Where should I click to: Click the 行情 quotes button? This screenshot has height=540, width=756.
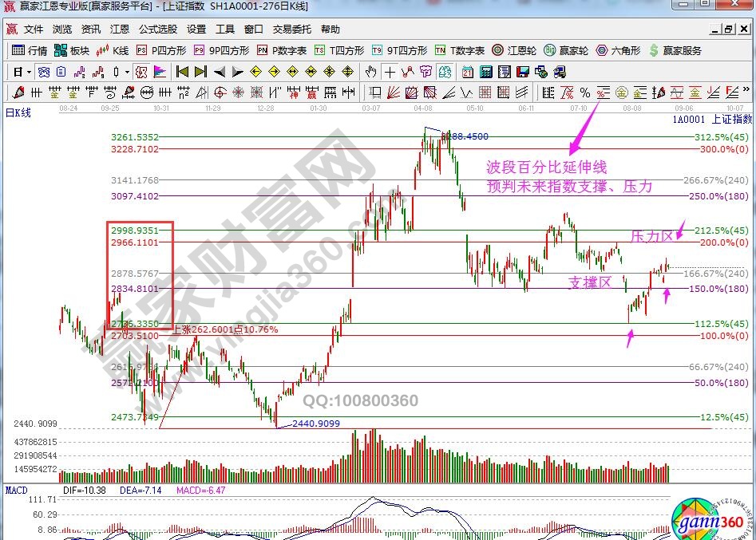click(30, 50)
